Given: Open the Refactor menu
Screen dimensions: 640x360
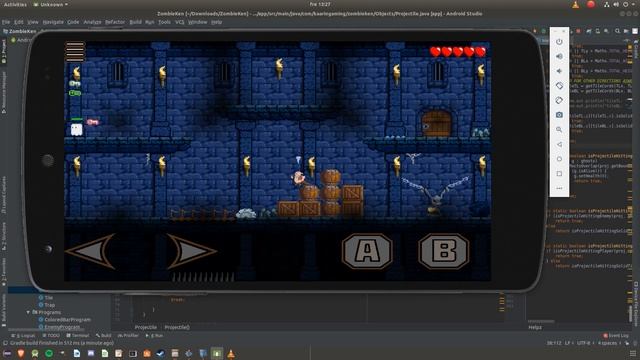Looking at the screenshot, I should (115, 22).
